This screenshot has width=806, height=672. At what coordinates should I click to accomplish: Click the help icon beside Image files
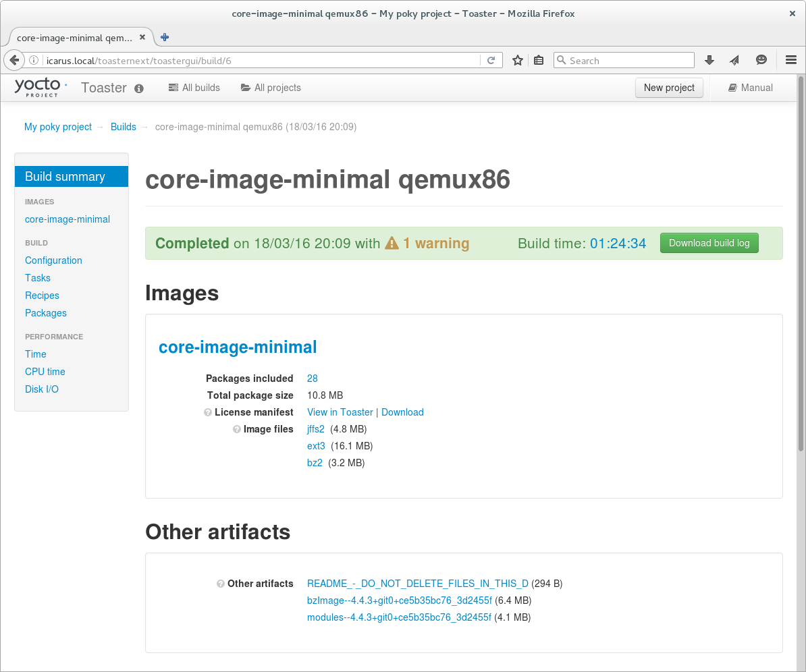[x=237, y=429]
